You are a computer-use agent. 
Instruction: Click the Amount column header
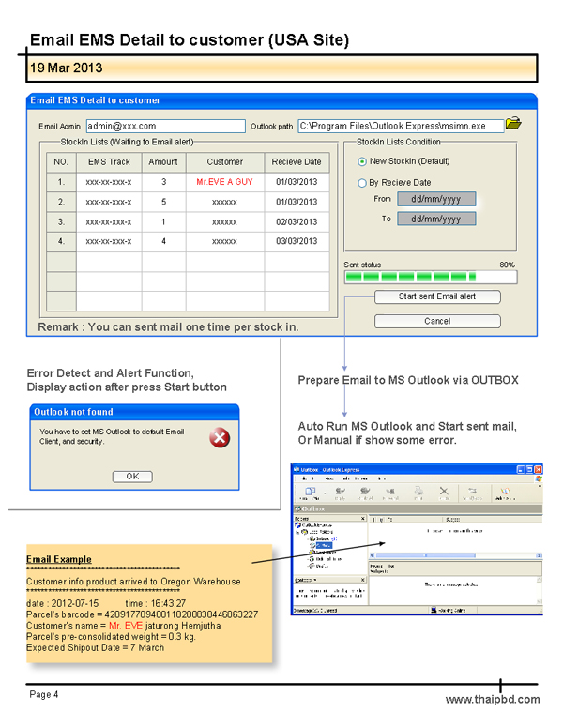pos(163,162)
